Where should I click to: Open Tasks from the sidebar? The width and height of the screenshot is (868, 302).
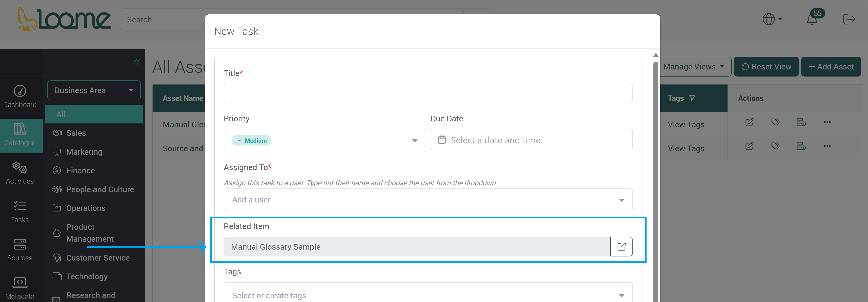tap(20, 211)
